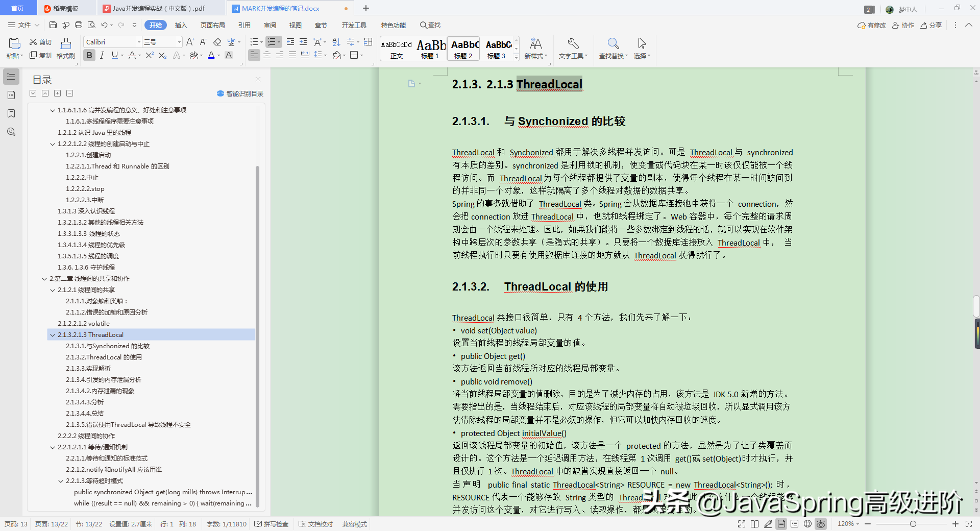
Task: Toggle justify text alignment
Action: coord(292,55)
